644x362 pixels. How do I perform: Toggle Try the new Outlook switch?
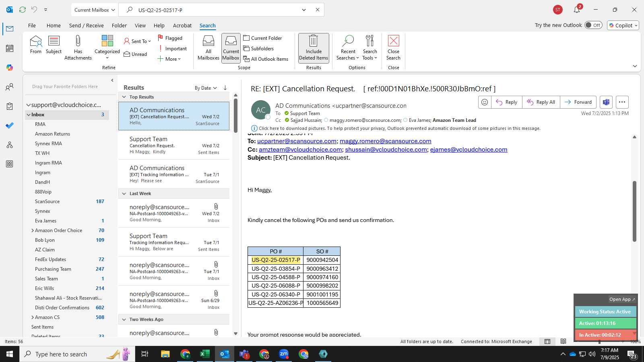pyautogui.click(x=593, y=25)
